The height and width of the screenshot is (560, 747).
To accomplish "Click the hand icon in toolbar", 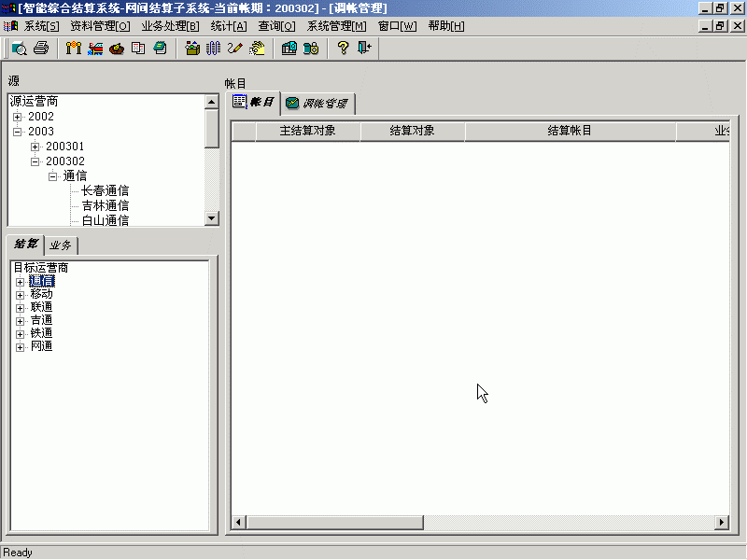I will tap(257, 49).
